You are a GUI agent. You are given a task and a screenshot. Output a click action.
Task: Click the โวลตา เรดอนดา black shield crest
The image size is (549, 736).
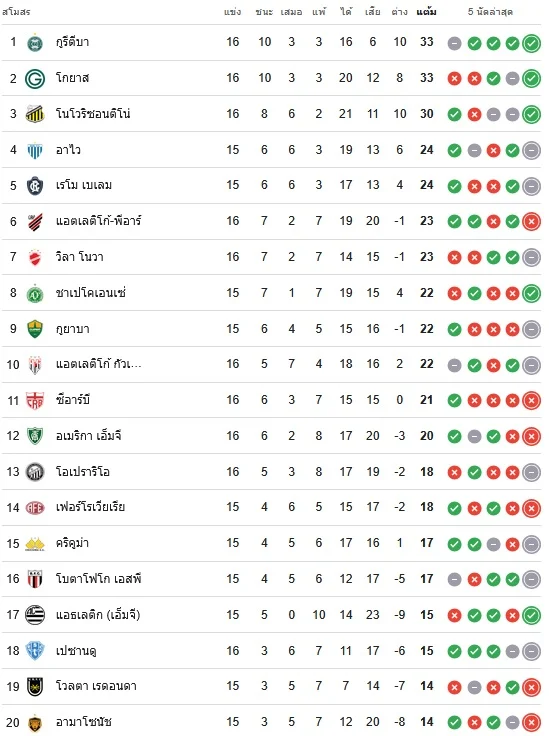tap(35, 687)
